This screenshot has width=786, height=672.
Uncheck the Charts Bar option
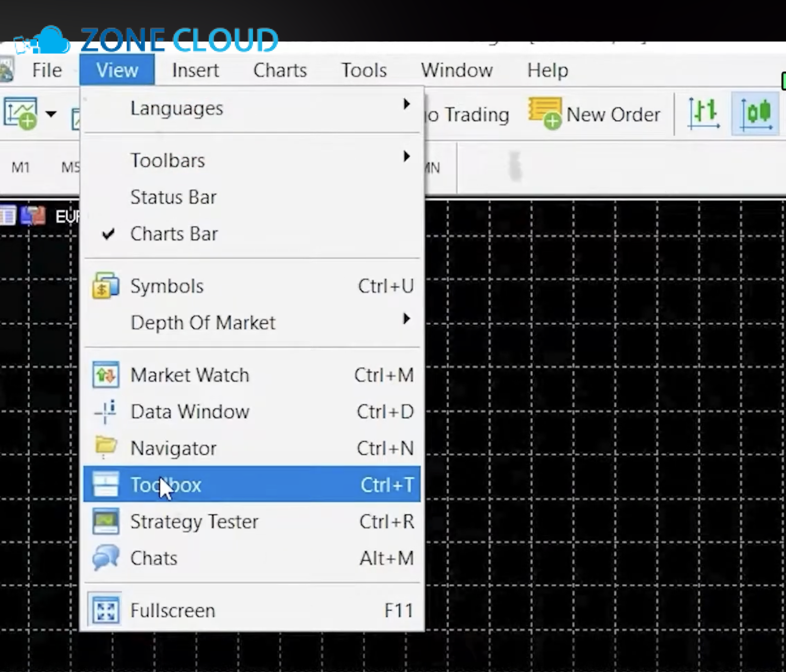click(x=252, y=234)
